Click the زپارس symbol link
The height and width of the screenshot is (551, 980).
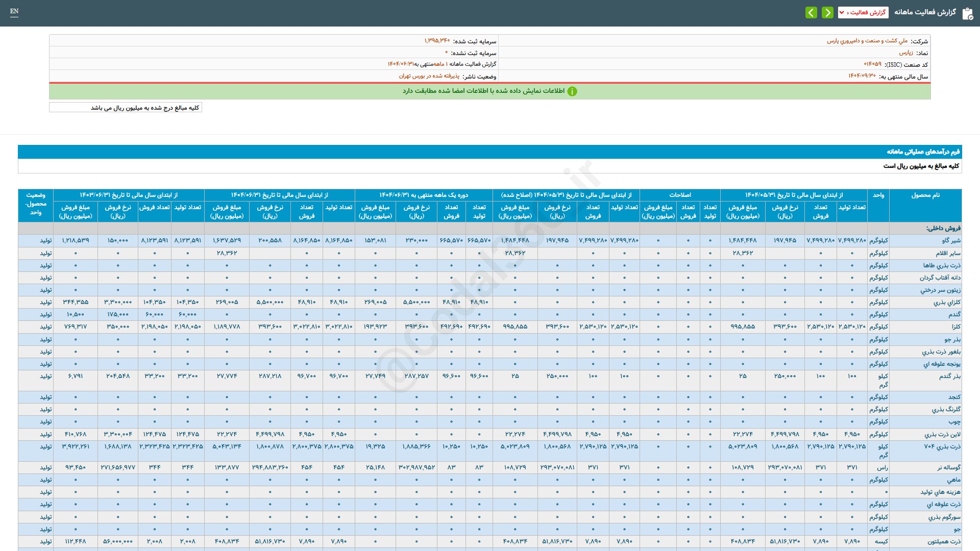[x=906, y=53]
